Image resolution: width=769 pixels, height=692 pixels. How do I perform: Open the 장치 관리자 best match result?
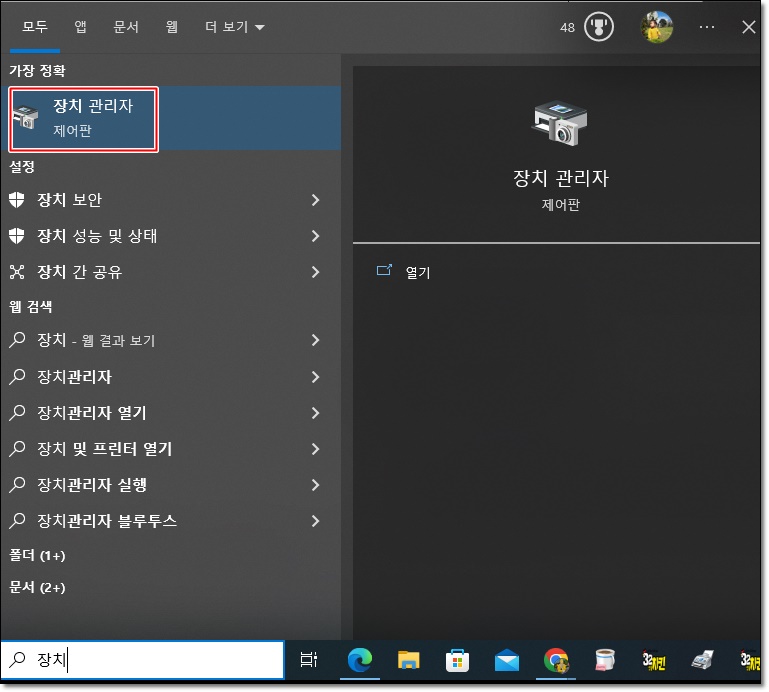(170, 118)
